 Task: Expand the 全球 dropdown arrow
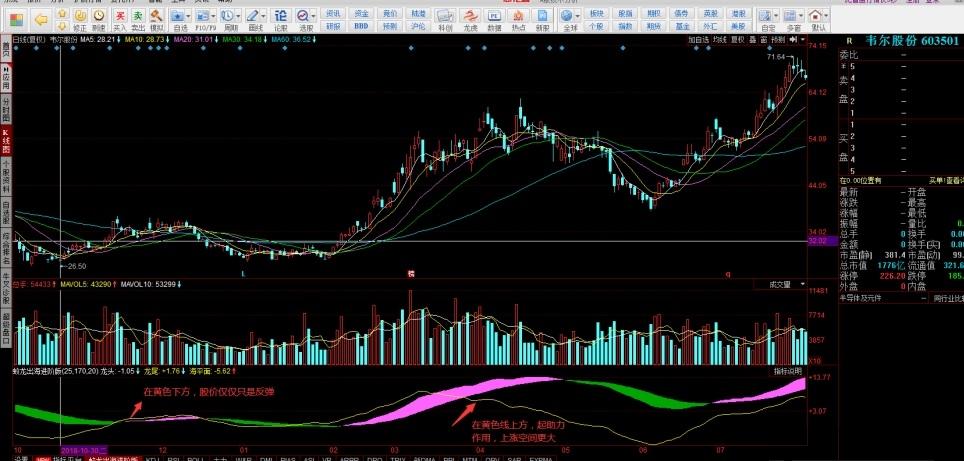(578, 16)
